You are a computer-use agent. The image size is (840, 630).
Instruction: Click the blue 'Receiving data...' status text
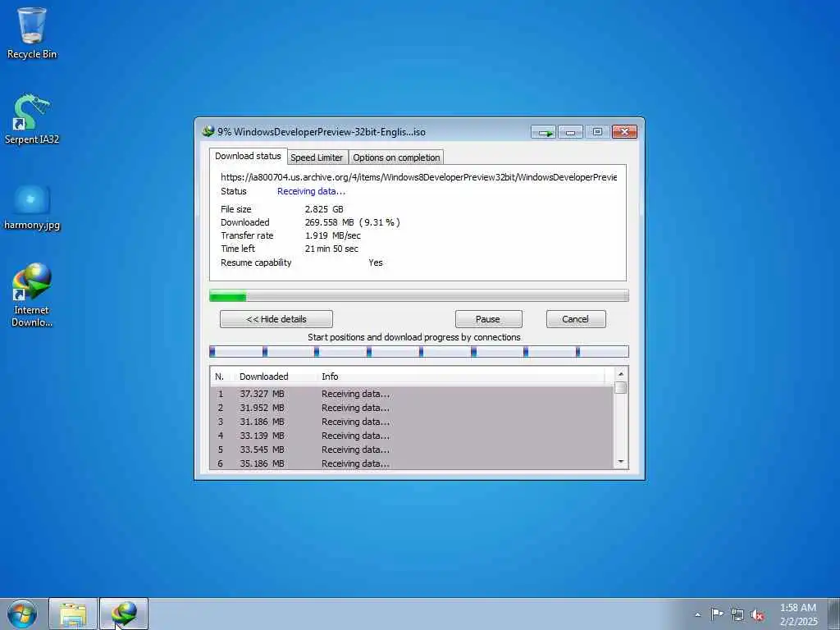(311, 191)
